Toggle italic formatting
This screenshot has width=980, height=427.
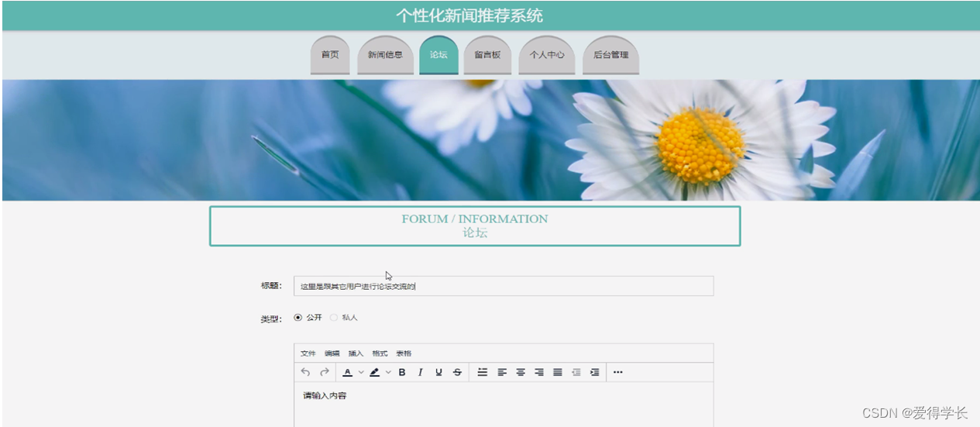click(421, 372)
